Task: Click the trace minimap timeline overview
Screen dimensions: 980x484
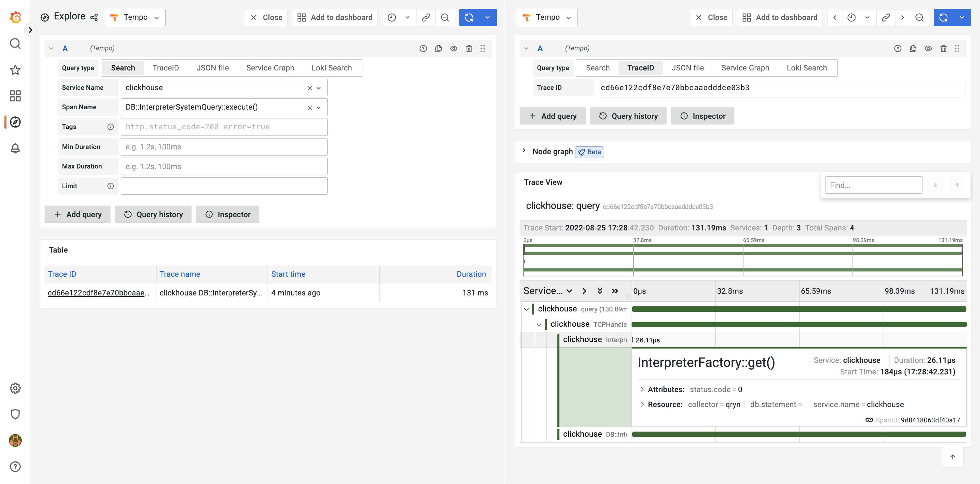Action: pyautogui.click(x=742, y=260)
